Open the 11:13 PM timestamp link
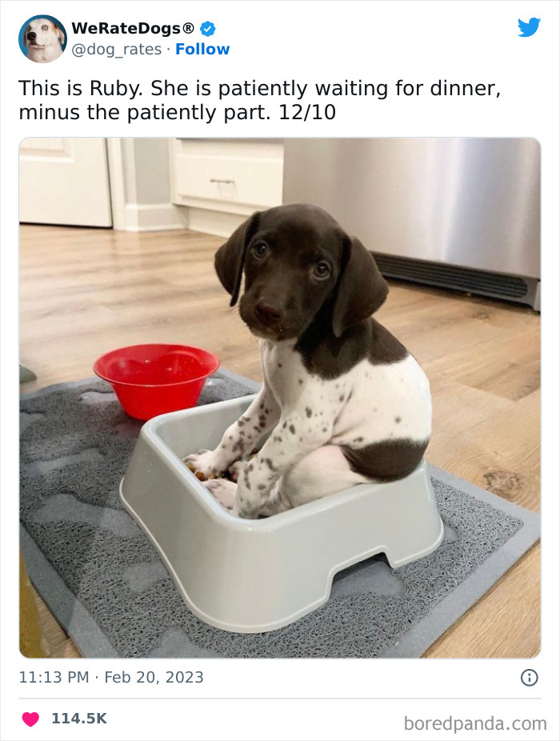 (x=54, y=677)
